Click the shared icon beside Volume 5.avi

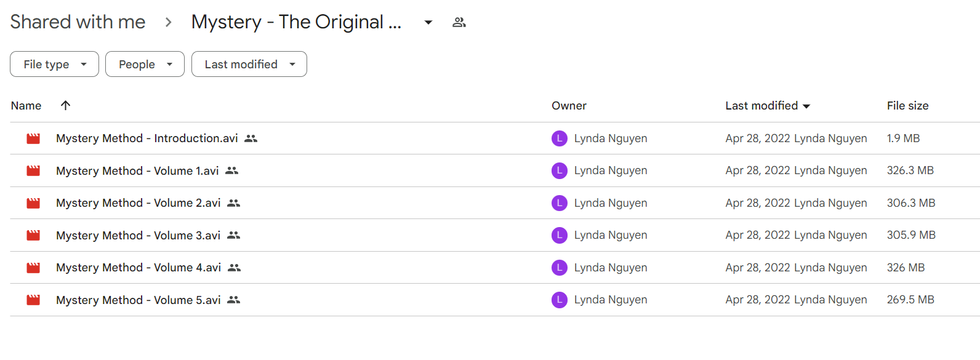(233, 300)
